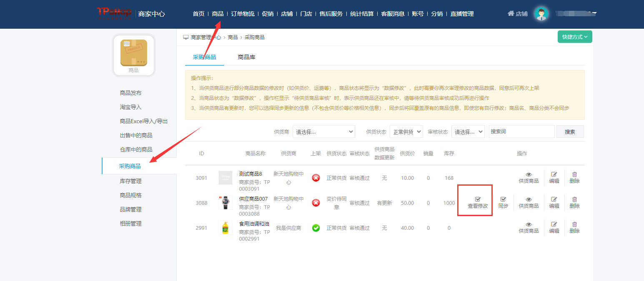
Task: Open the 供货状态 dropdown showing 正常供货
Action: point(406,132)
